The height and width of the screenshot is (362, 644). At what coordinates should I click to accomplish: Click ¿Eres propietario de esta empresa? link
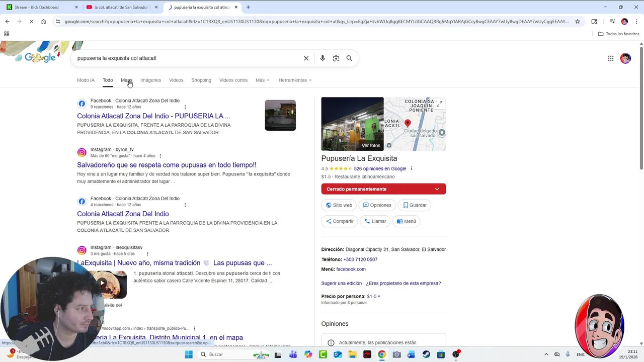[403, 284]
